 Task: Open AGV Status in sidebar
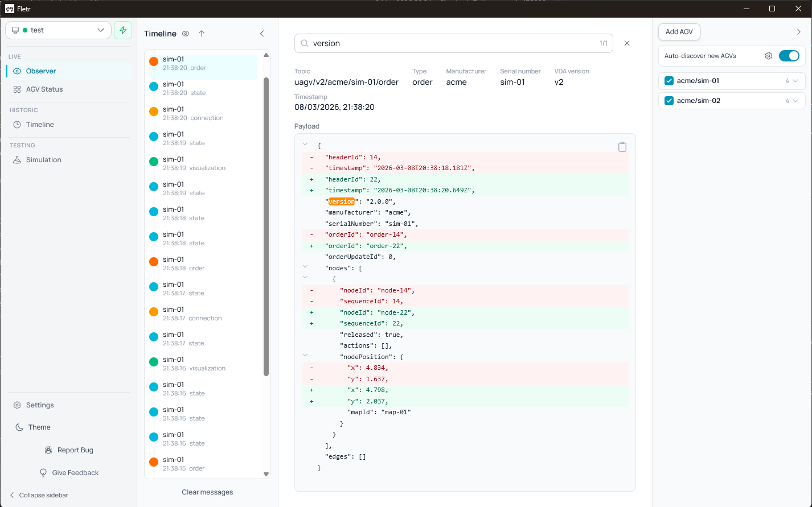[x=44, y=89]
